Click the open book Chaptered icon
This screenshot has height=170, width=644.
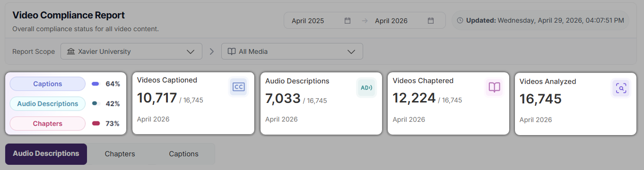(x=494, y=87)
